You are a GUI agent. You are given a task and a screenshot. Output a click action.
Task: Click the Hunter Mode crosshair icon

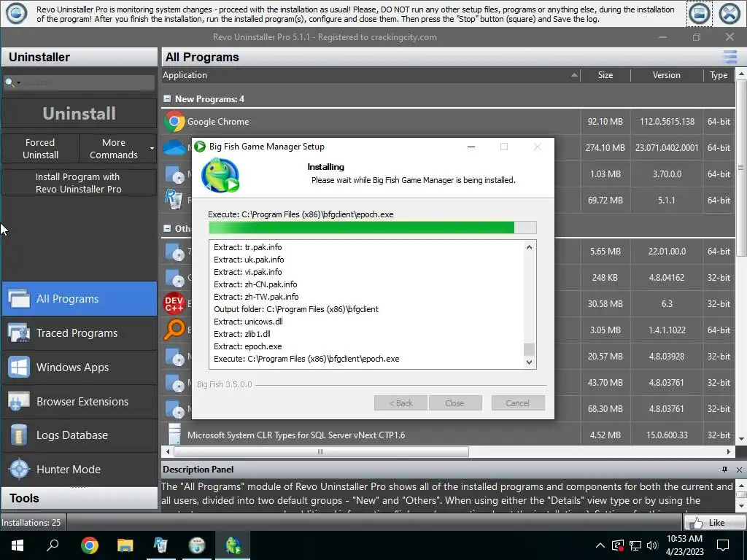(19, 469)
